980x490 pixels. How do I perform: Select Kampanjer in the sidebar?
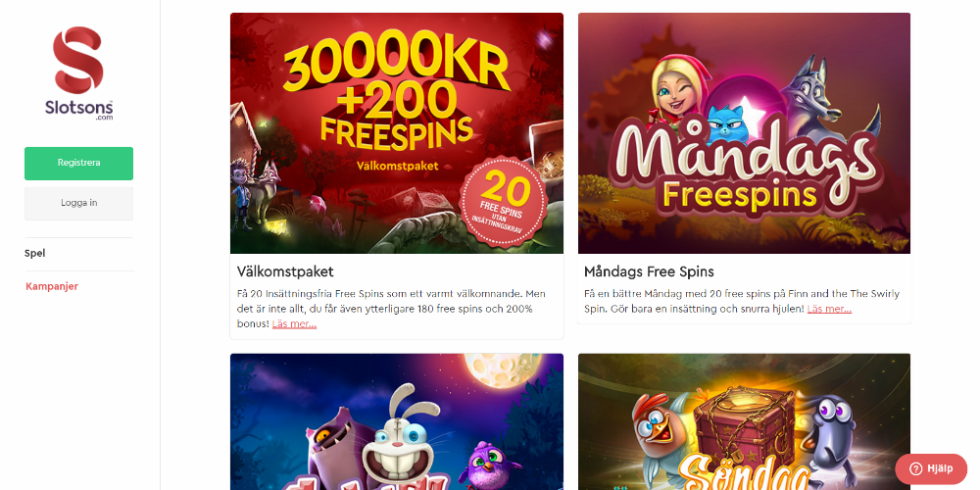coord(52,286)
